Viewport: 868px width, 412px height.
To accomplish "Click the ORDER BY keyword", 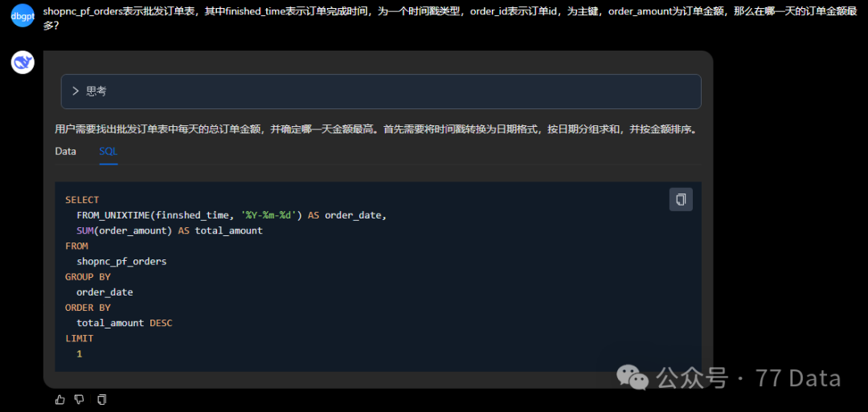I will pos(88,308).
